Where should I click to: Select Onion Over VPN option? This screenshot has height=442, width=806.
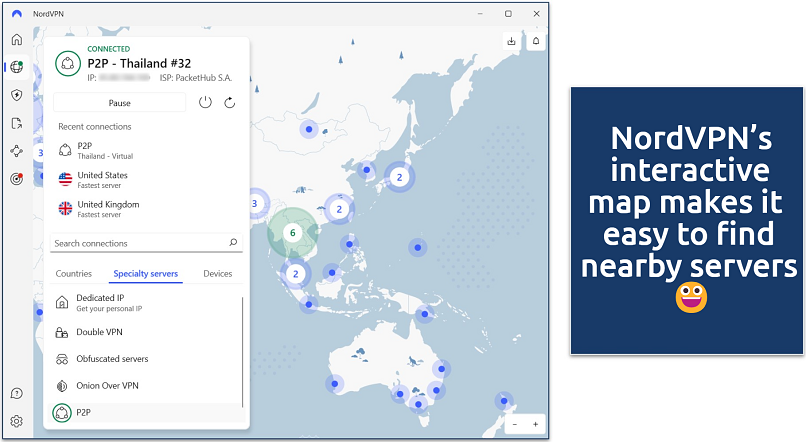pos(146,385)
